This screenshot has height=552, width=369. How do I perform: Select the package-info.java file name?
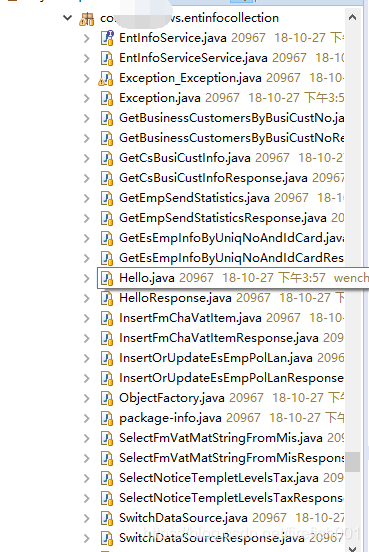(170, 419)
